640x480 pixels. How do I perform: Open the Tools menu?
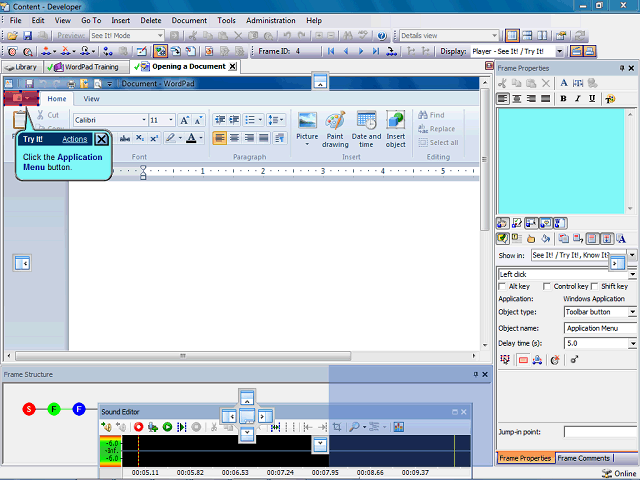point(226,20)
